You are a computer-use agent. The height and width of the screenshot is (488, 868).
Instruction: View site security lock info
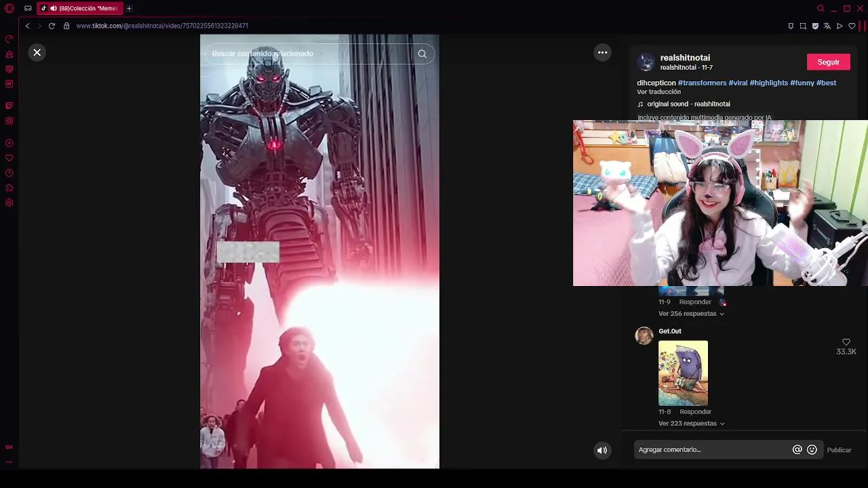pos(66,26)
